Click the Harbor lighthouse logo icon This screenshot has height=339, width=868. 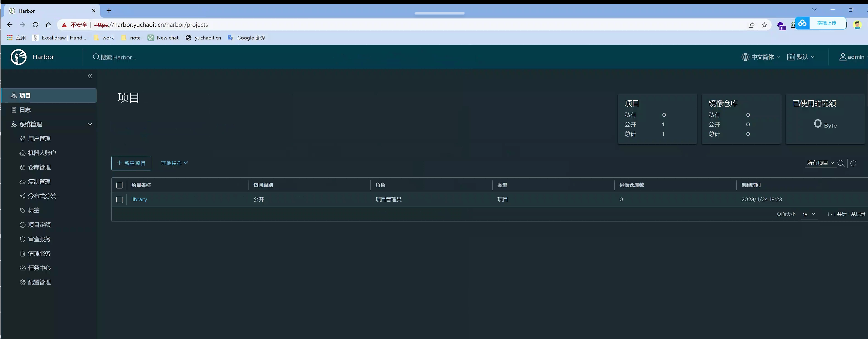pos(19,57)
